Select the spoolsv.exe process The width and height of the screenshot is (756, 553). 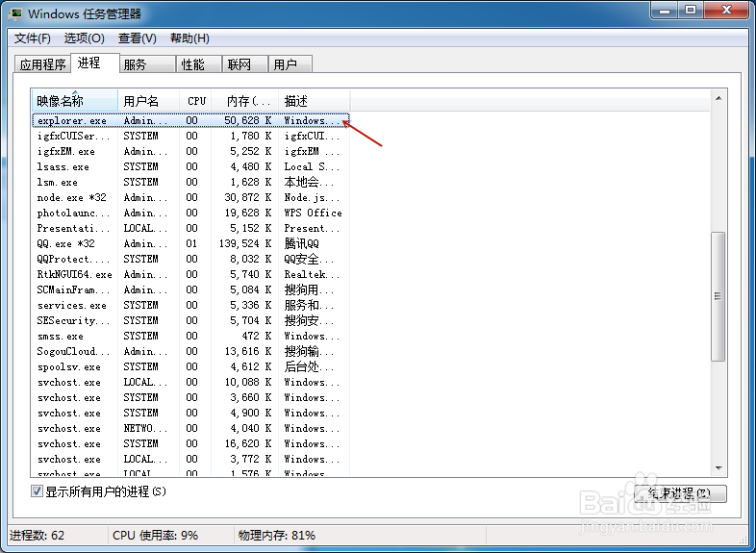pyautogui.click(x=191, y=366)
